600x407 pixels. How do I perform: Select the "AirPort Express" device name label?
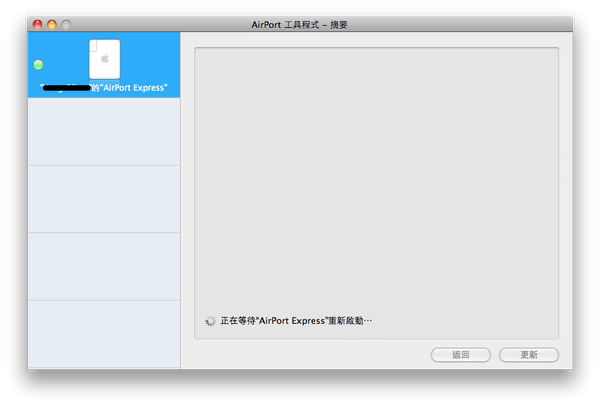[104, 88]
